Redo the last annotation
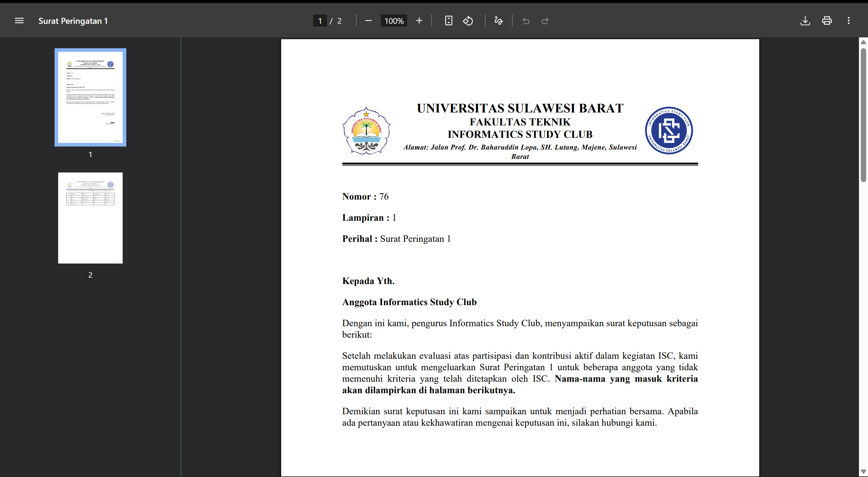This screenshot has height=477, width=868. click(545, 21)
